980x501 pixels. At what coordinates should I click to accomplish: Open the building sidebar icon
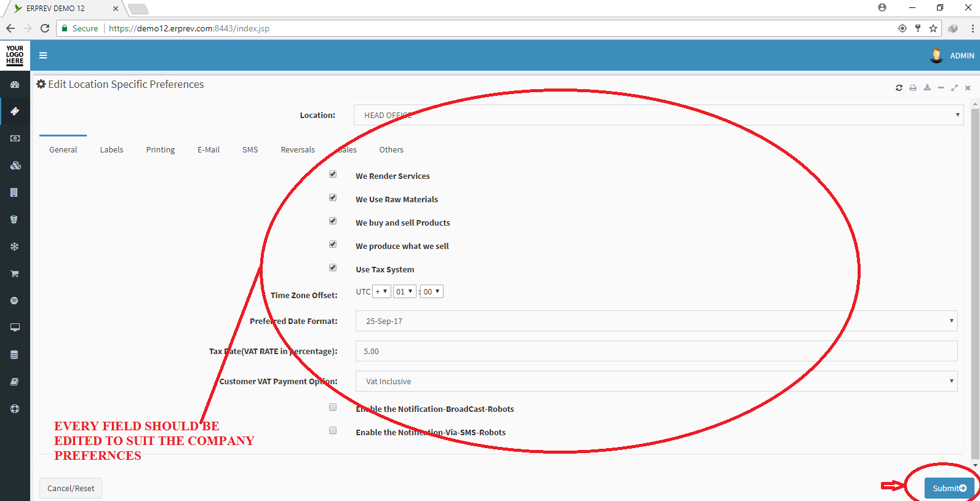pos(14,192)
